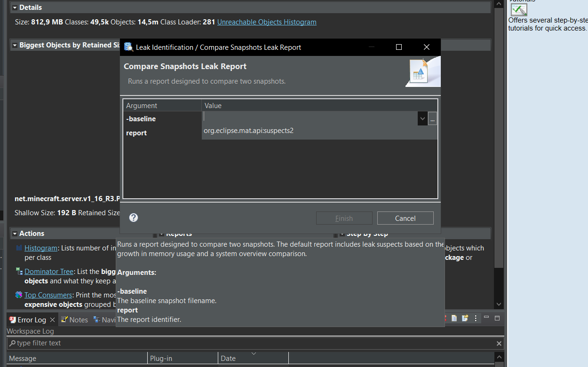
Task: Select the report argument row label
Action: (136, 133)
